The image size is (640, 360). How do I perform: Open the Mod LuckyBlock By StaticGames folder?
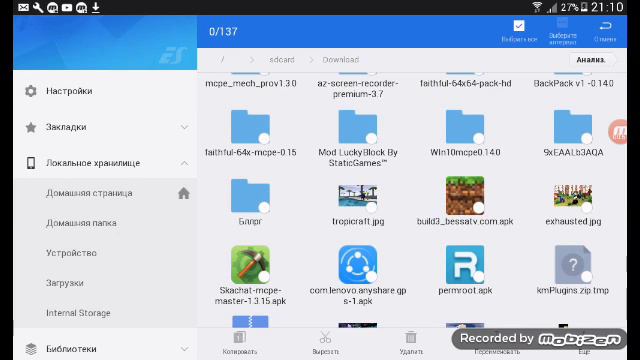[x=358, y=127]
